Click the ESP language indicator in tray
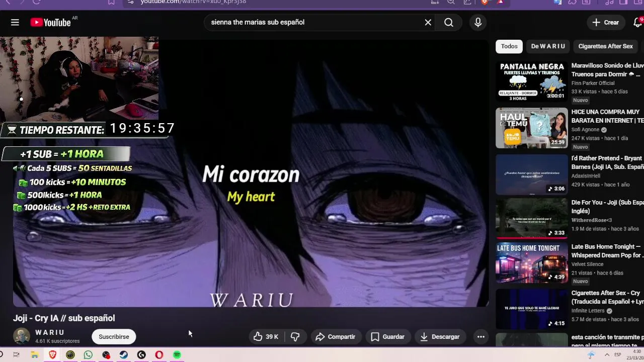 [618, 355]
